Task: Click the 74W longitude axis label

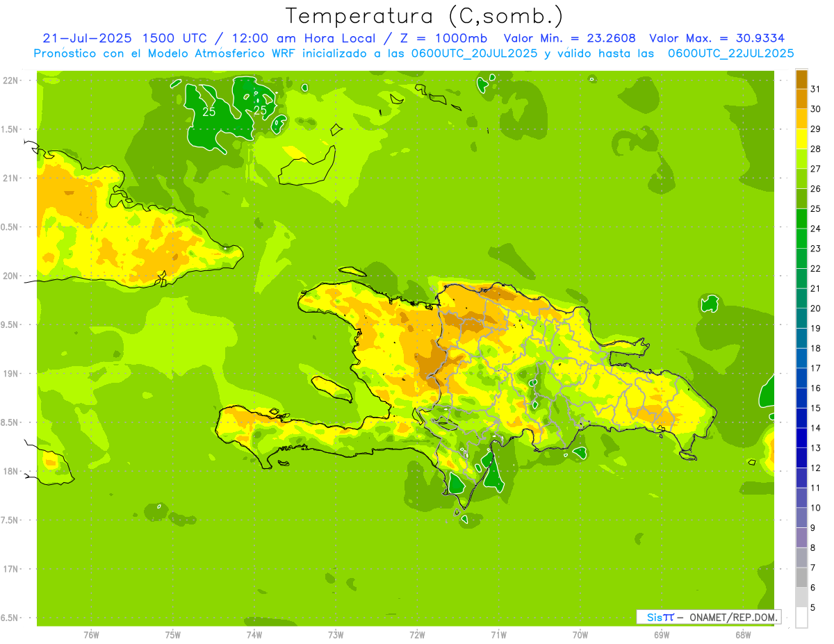Action: tap(254, 635)
